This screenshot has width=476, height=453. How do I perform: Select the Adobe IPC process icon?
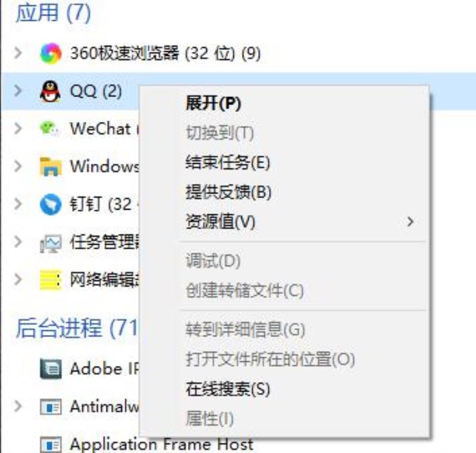(51, 369)
